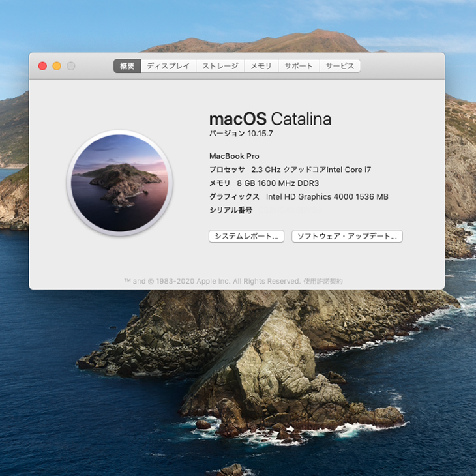Image resolution: width=476 pixels, height=476 pixels.
Task: Open the 使用許諾契約 link
Action: tap(323, 281)
